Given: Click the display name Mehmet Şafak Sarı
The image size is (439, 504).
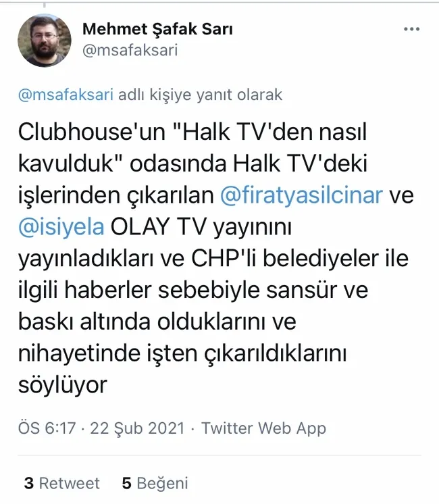Looking at the screenshot, I should [x=157, y=29].
